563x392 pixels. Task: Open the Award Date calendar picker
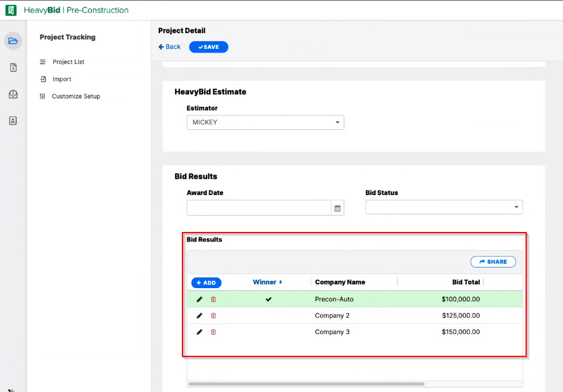click(337, 207)
